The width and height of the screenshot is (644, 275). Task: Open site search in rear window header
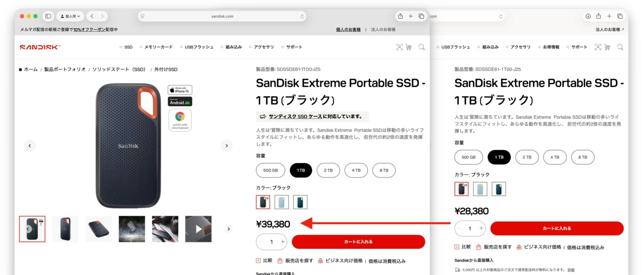[620, 47]
